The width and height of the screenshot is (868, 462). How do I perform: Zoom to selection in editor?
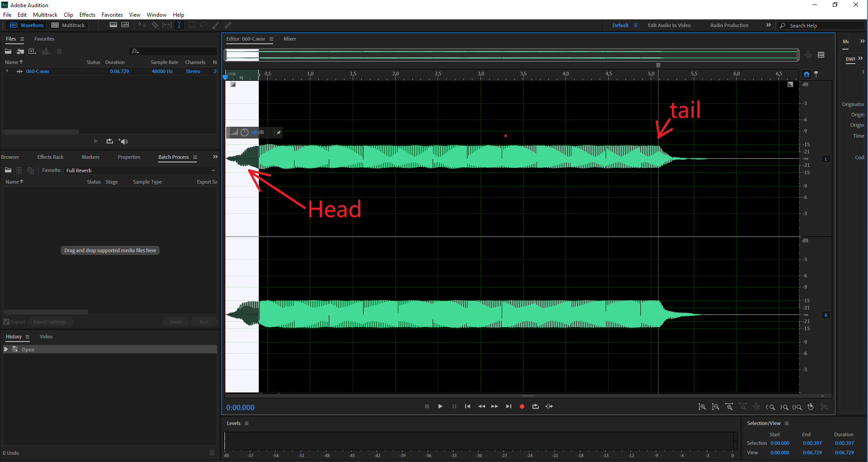point(797,407)
